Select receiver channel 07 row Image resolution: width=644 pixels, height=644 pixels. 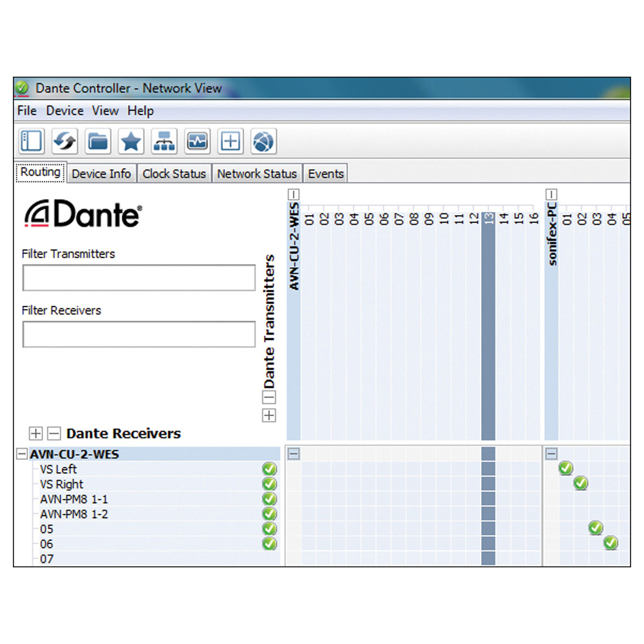(x=159, y=558)
